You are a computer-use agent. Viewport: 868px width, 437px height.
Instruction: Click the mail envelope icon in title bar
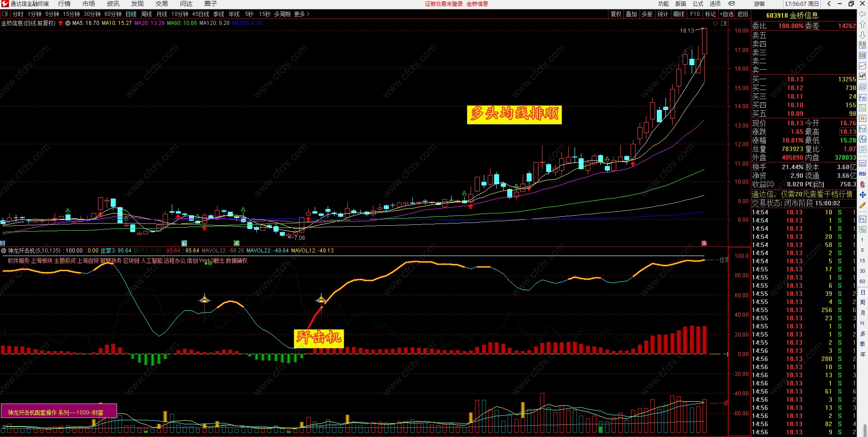tap(731, 4)
